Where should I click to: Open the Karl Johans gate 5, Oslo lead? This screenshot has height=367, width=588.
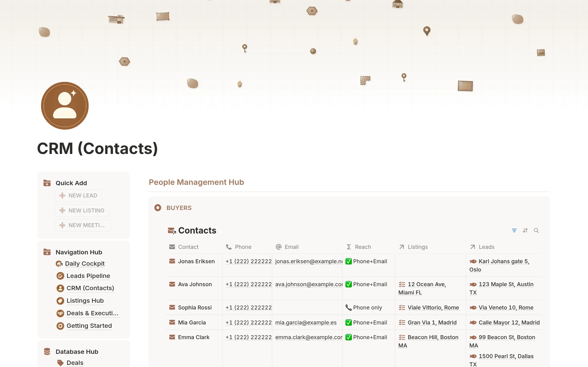click(499, 265)
